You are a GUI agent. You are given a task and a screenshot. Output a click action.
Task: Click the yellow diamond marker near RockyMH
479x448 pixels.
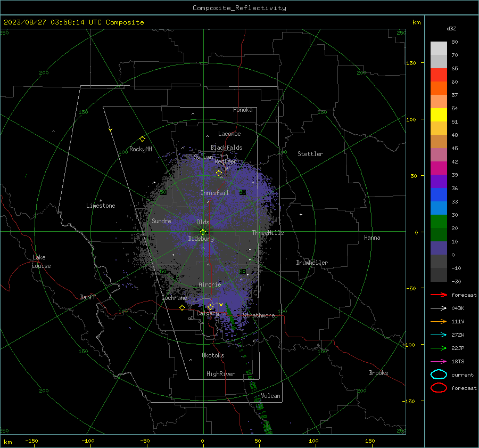click(142, 139)
